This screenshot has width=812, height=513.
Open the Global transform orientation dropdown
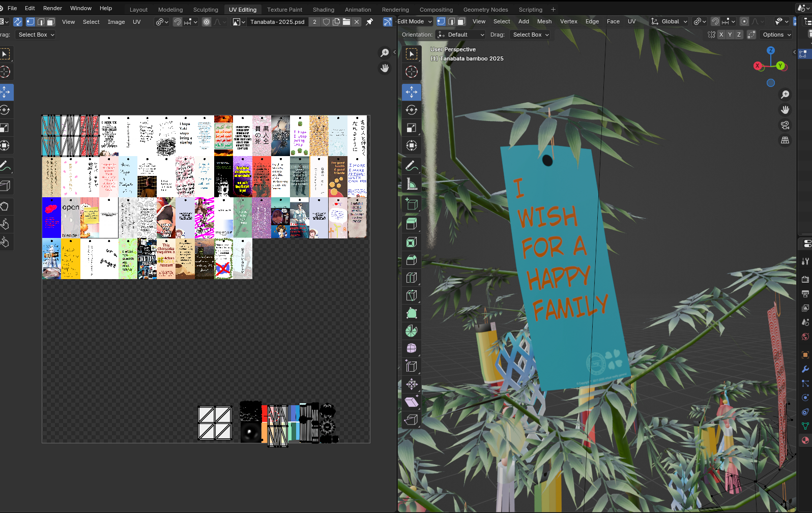tap(670, 21)
